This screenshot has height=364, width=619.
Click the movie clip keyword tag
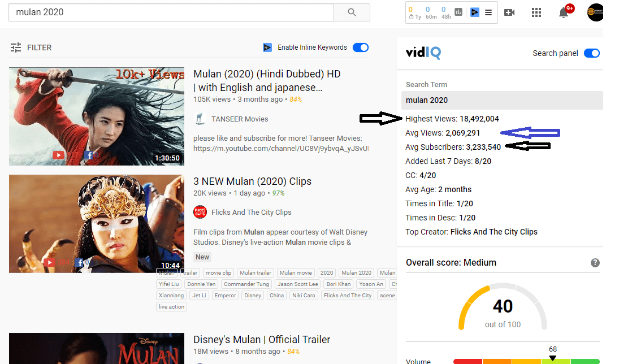219,273
